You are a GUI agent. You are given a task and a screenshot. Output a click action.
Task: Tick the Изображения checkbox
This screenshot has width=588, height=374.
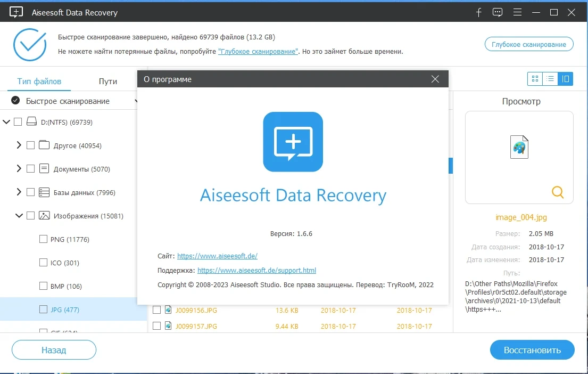pos(31,216)
